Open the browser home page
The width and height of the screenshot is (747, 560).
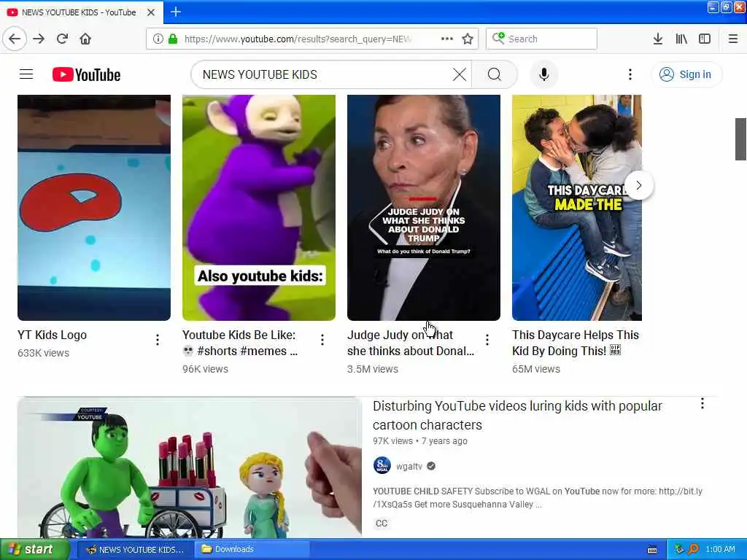click(85, 39)
